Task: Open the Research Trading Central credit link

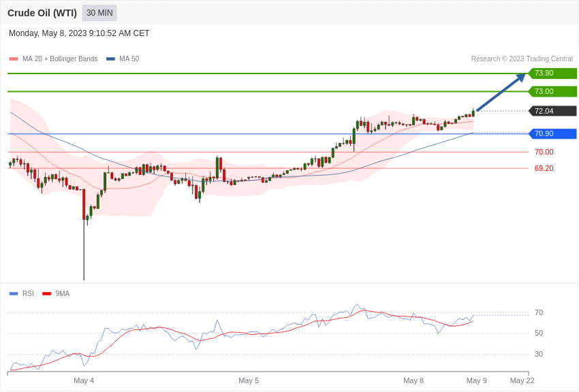Action: coord(522,59)
